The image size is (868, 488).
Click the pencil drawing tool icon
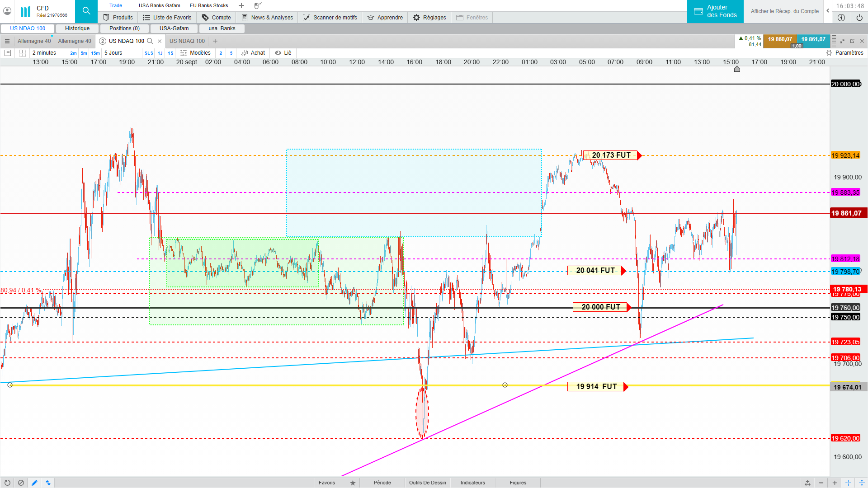tap(34, 483)
